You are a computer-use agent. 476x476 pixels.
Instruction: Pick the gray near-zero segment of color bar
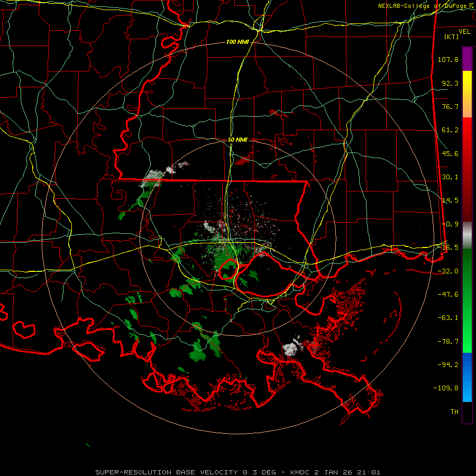tap(467, 235)
